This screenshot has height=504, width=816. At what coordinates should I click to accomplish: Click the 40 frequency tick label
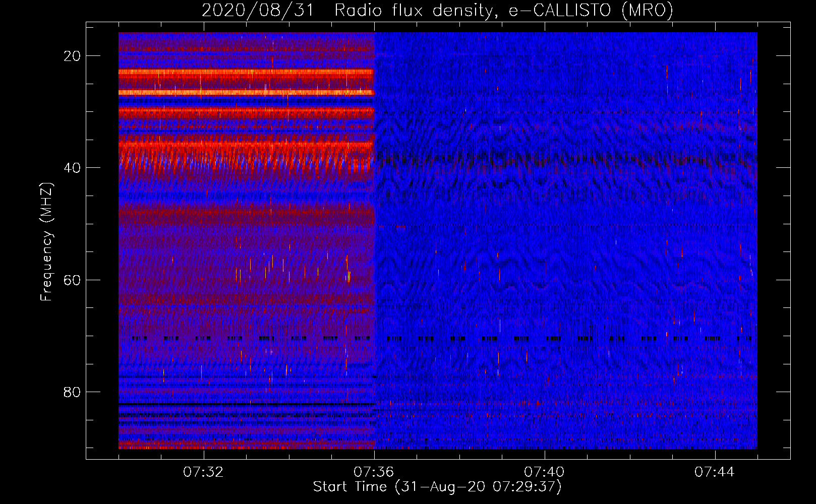click(x=73, y=168)
